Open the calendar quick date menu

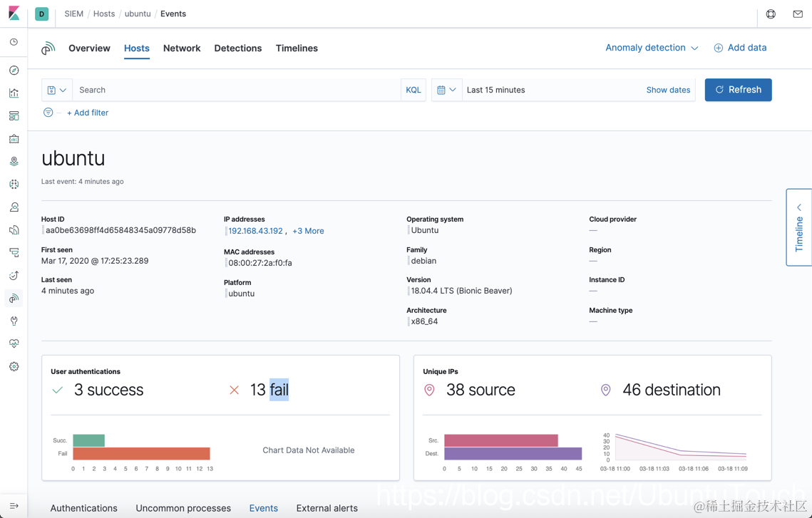[446, 90]
